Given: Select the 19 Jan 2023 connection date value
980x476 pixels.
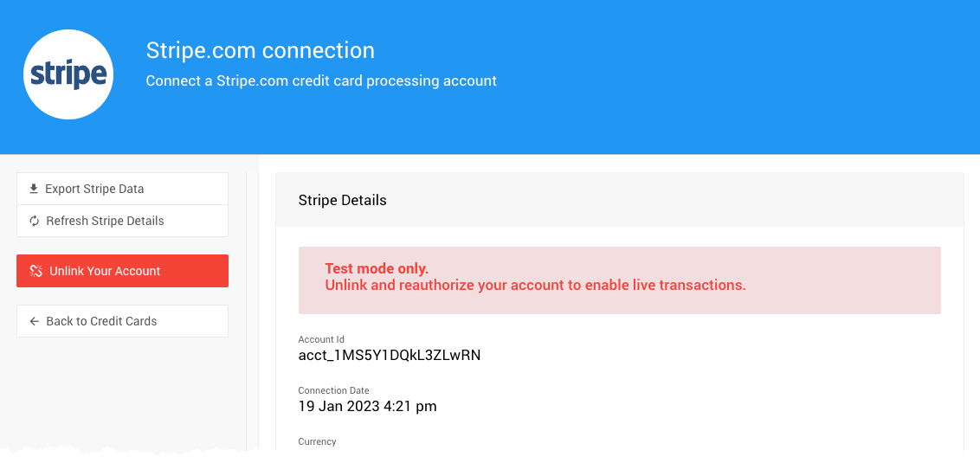Looking at the screenshot, I should pyautogui.click(x=367, y=406).
